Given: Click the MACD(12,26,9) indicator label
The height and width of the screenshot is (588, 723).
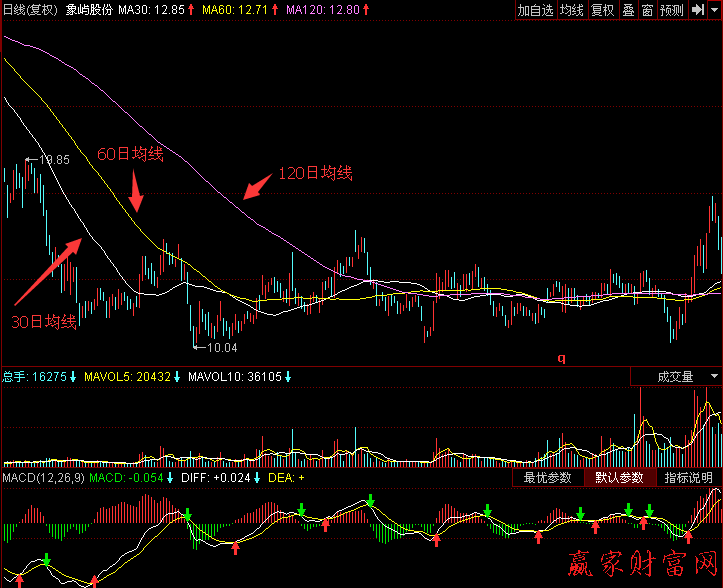Looking at the screenshot, I should (41, 478).
